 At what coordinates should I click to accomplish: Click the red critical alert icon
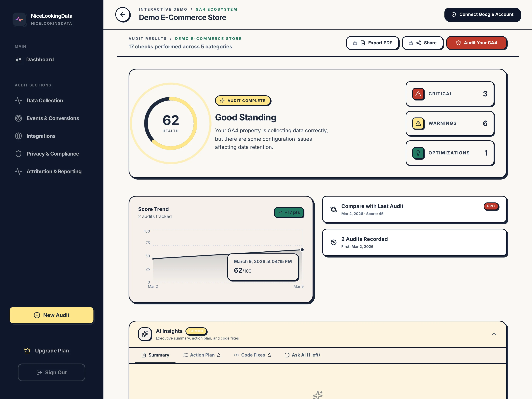click(418, 94)
